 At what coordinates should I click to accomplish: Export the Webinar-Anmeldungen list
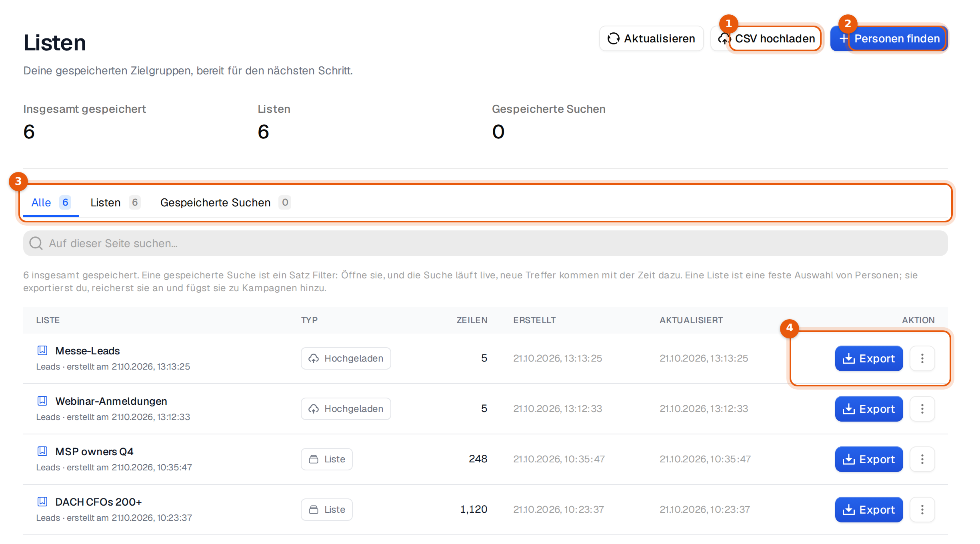tap(869, 409)
